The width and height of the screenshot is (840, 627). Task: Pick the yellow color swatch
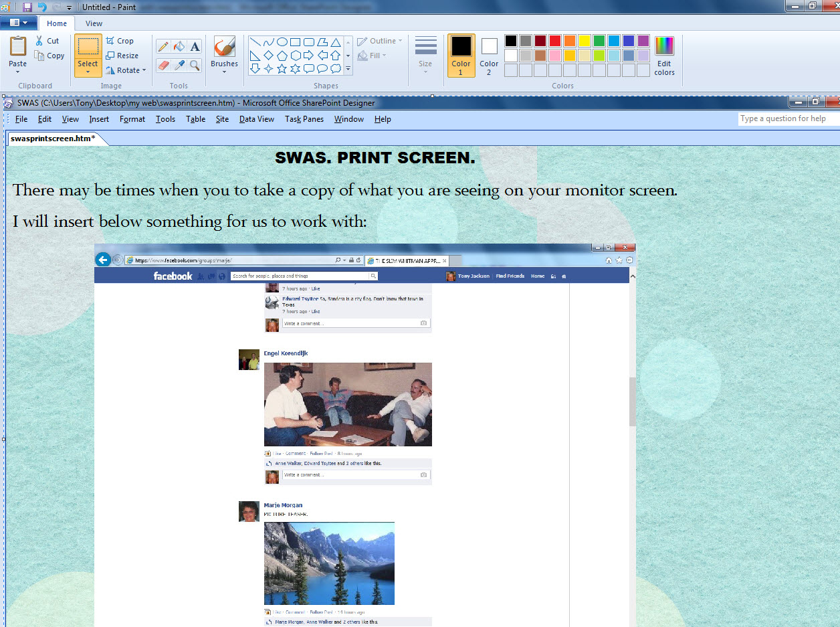[x=585, y=41]
